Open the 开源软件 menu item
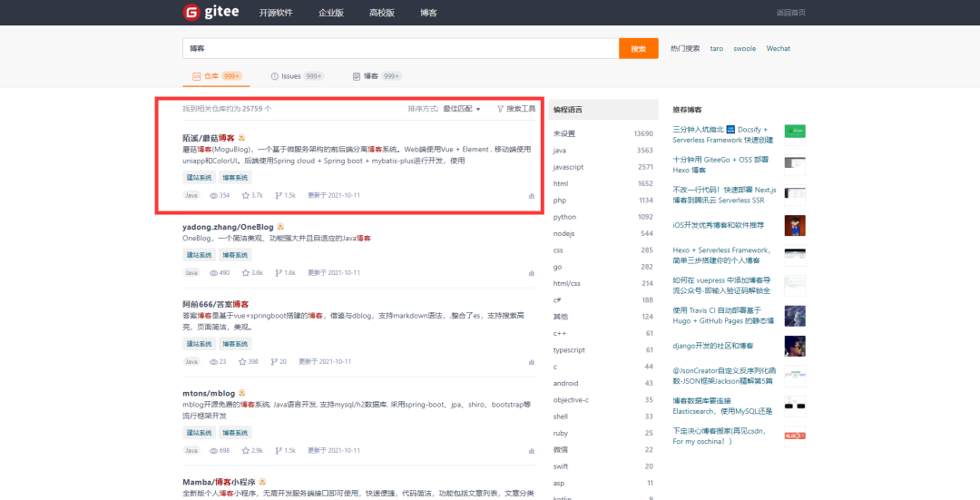Screen dimensions: 980x500 (276, 13)
